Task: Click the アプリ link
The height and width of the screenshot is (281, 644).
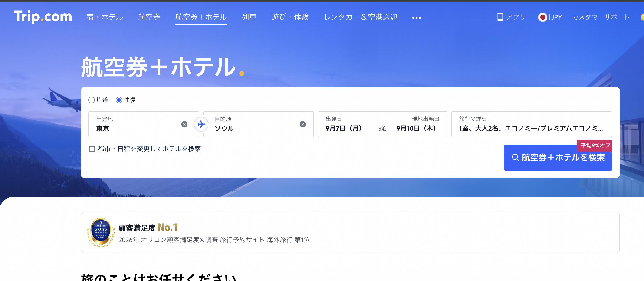Action: tap(516, 17)
